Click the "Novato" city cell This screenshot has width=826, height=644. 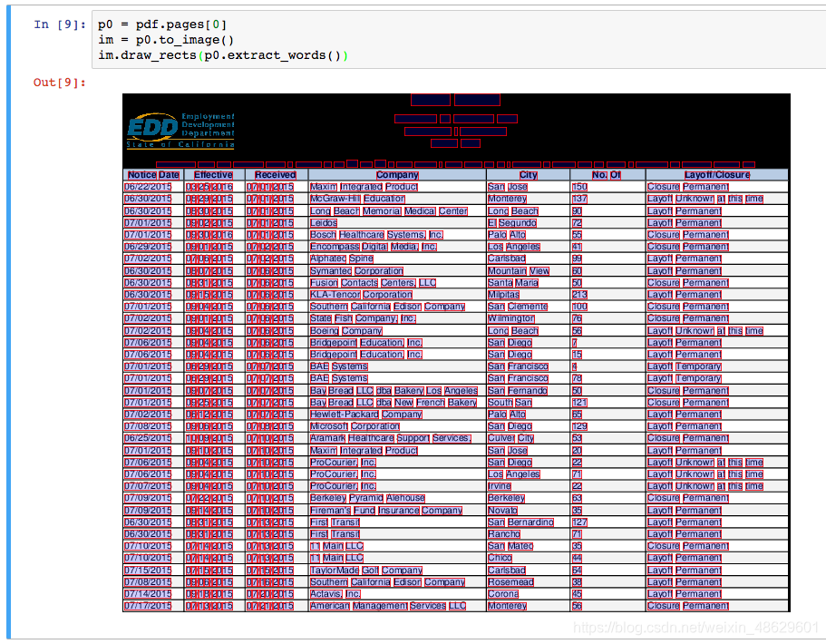click(x=502, y=510)
